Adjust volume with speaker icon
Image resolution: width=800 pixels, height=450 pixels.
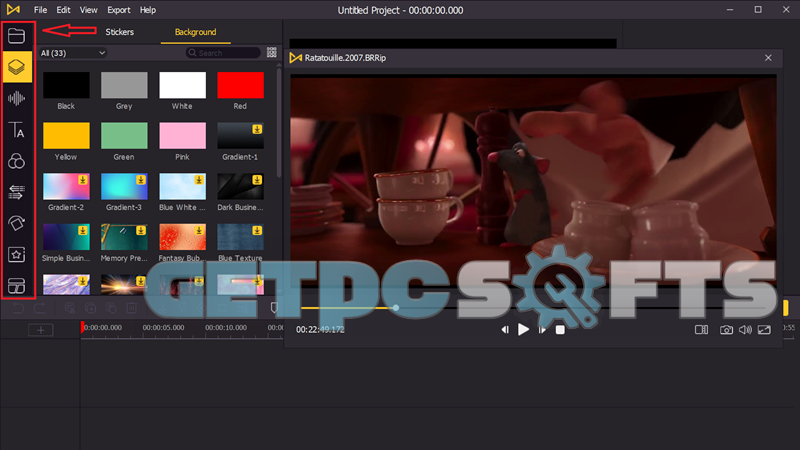point(745,330)
